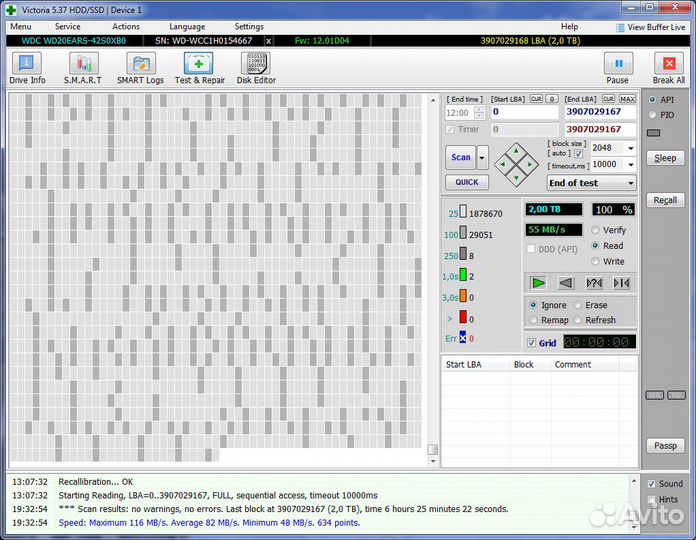Select the Remap error action
This screenshot has height=540, width=696.
[x=534, y=320]
